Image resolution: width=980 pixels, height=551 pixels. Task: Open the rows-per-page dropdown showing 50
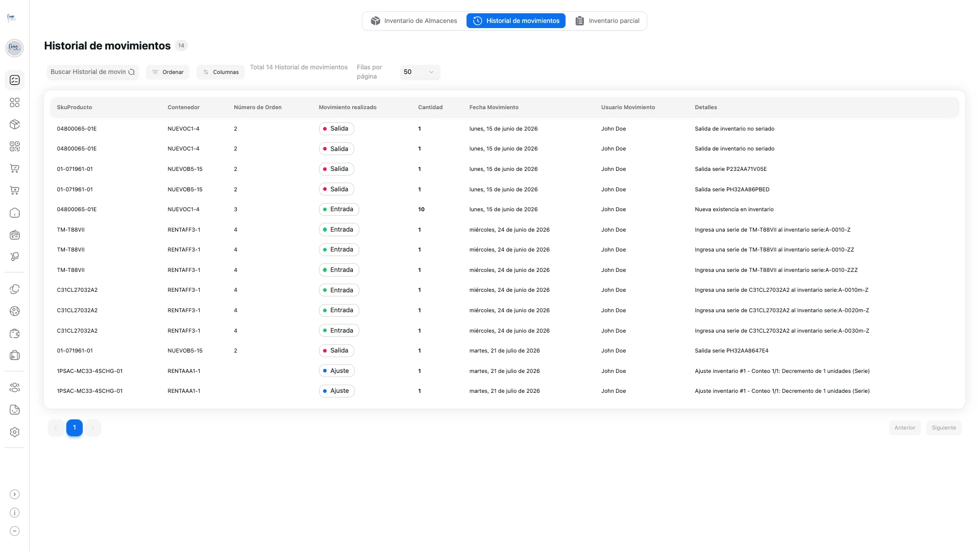tap(420, 72)
